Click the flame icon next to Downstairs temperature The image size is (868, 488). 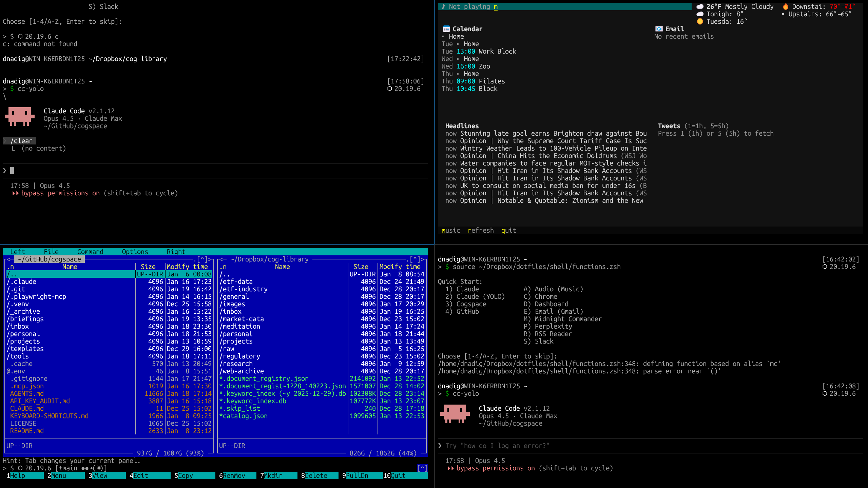(786, 7)
